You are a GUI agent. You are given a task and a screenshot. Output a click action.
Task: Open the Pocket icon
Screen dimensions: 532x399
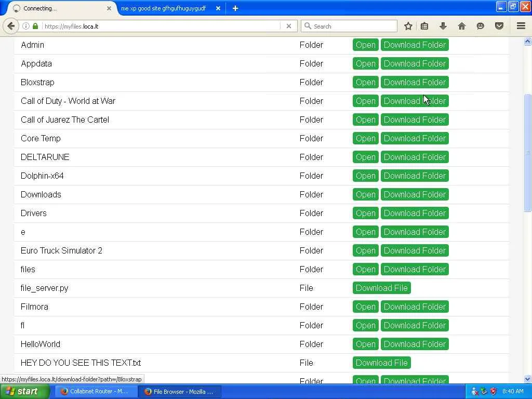499,26
